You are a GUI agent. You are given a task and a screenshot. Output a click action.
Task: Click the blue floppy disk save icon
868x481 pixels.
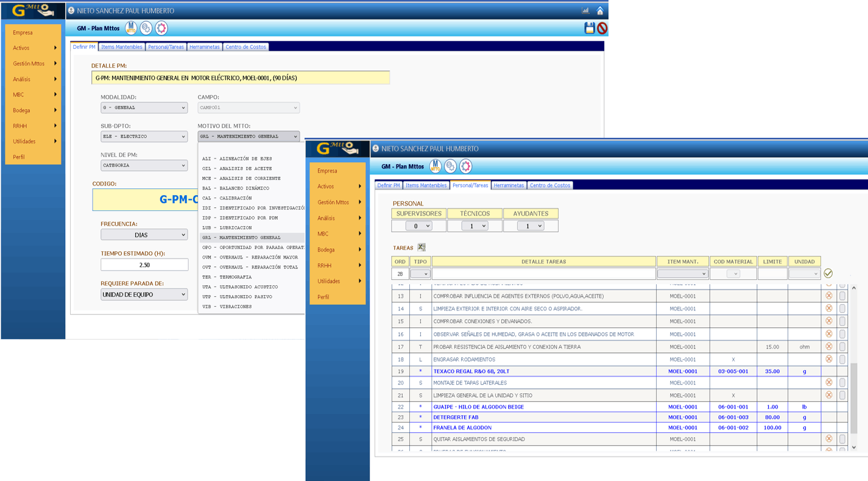589,28
